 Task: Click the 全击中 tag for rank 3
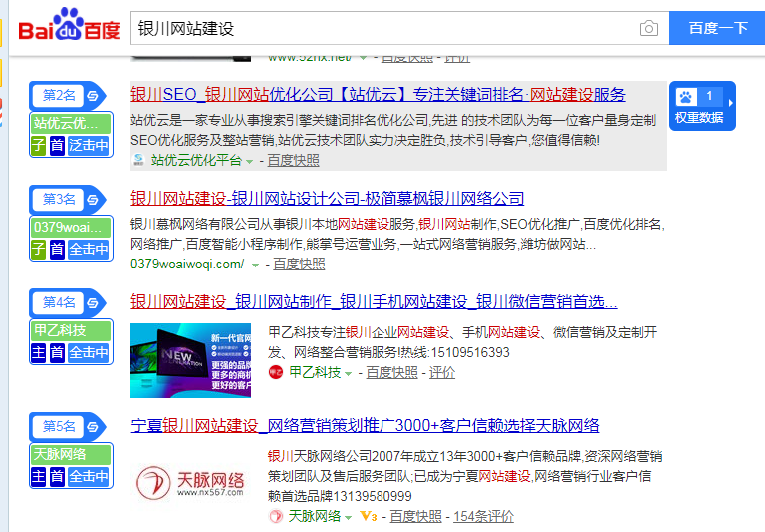tap(88, 250)
